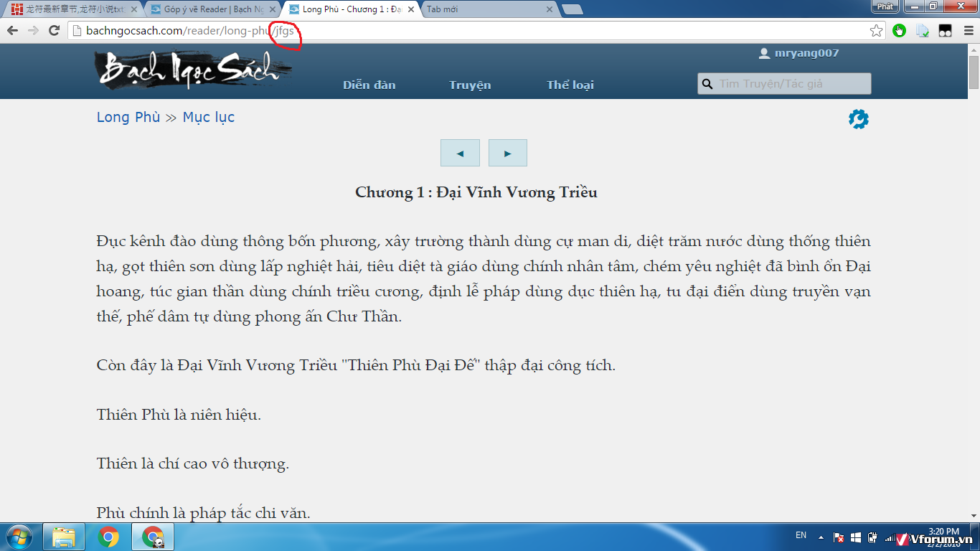Reload the current page
This screenshot has height=551, width=980.
tap(54, 31)
